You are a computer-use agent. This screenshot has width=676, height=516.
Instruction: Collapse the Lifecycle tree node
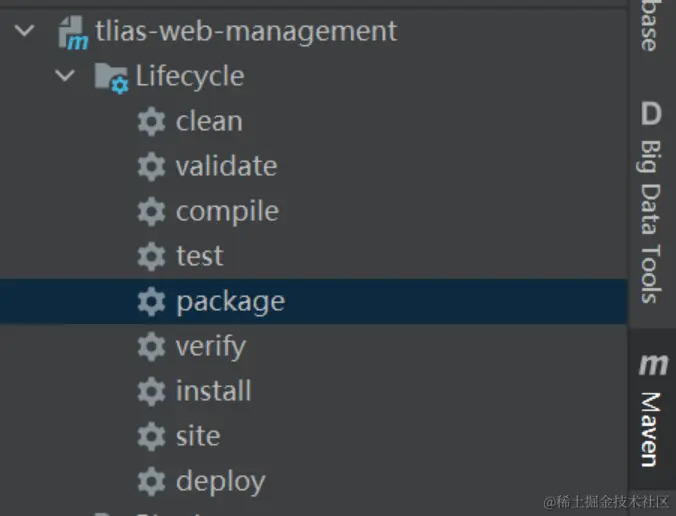(x=66, y=77)
